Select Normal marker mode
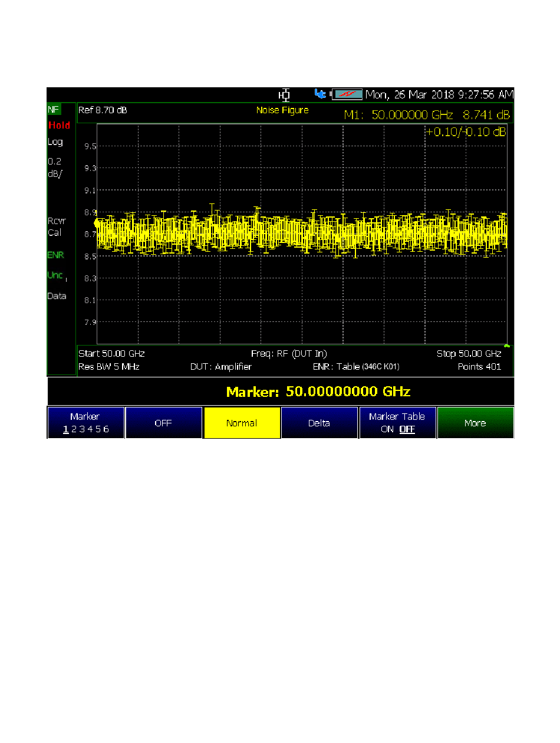560x743 pixels. pos(242,423)
